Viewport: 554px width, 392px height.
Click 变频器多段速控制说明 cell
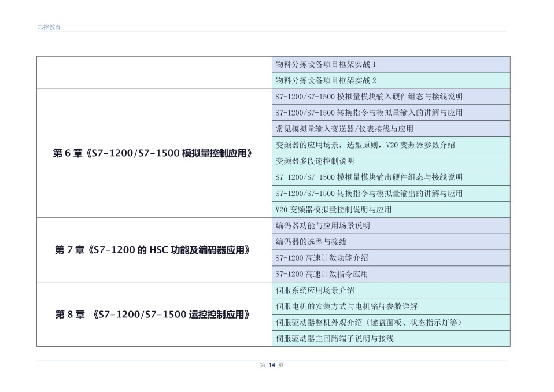pos(391,161)
